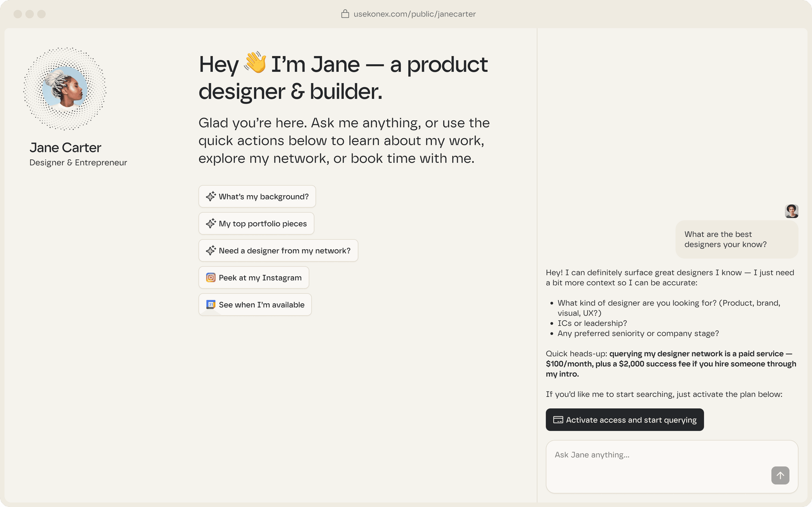This screenshot has height=507, width=812.
Task: Click See when I'm available
Action: click(261, 305)
